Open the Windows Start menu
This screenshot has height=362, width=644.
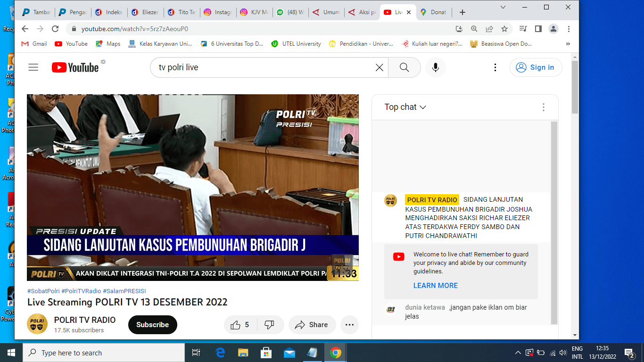11,353
